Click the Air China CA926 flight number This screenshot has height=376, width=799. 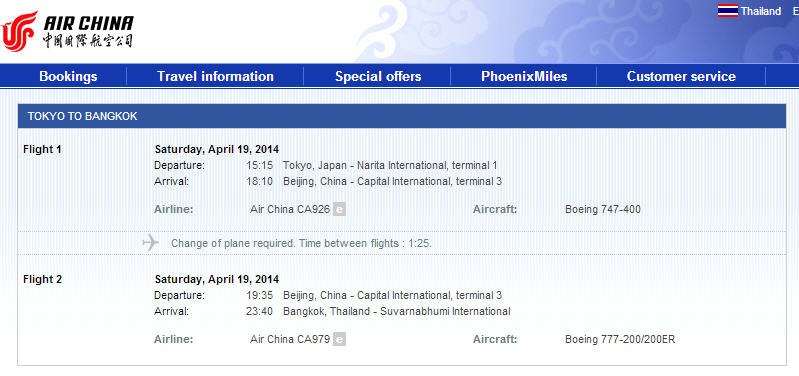(x=290, y=209)
